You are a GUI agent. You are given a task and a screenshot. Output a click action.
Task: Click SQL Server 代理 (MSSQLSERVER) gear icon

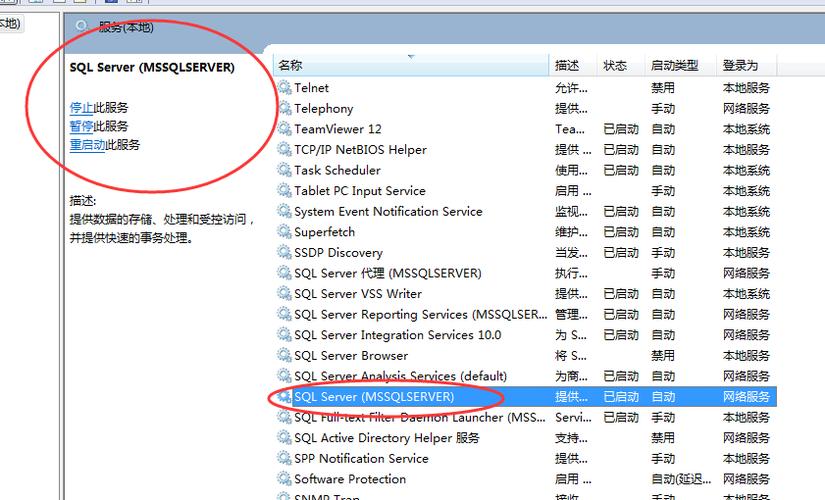[285, 273]
